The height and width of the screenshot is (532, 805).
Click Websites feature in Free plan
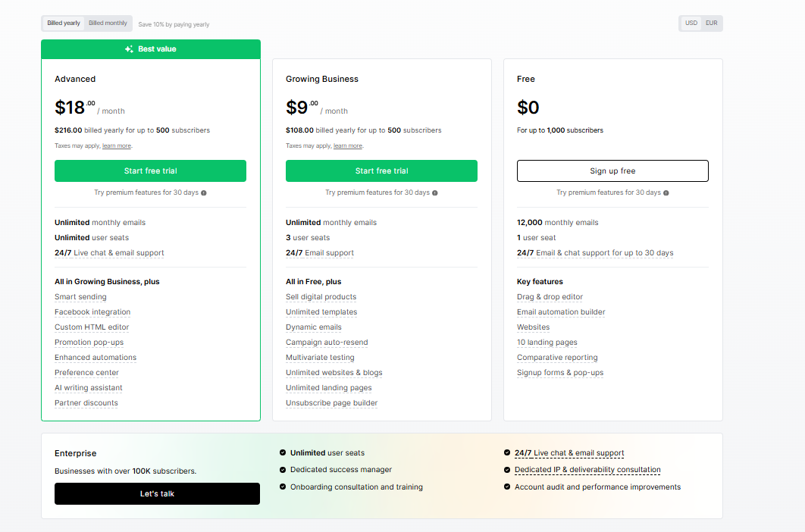tap(534, 327)
